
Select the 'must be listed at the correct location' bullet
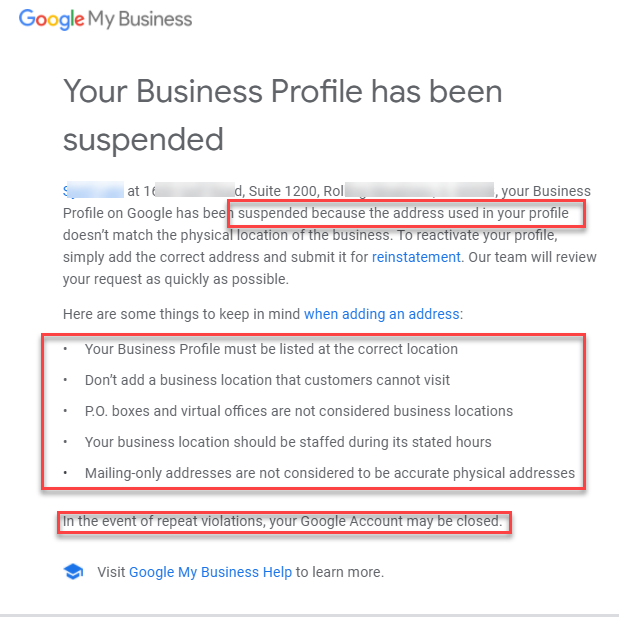pos(271,349)
